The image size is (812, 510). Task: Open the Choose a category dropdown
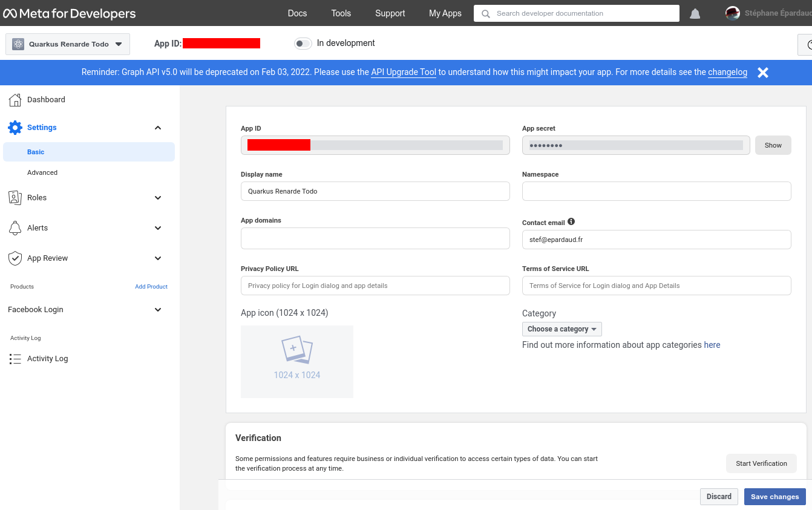point(562,329)
